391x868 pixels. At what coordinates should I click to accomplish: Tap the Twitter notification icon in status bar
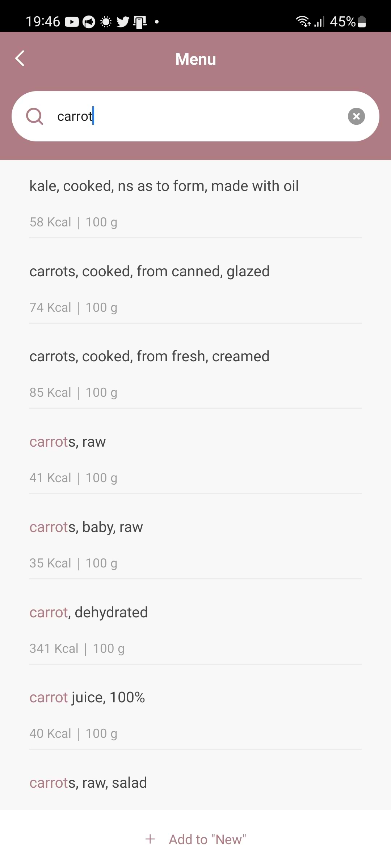123,22
